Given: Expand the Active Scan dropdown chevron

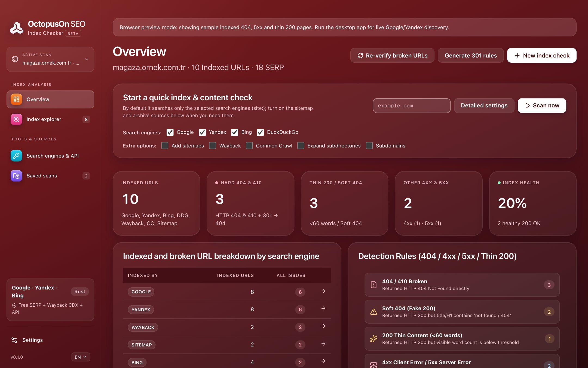Looking at the screenshot, I should pyautogui.click(x=87, y=59).
